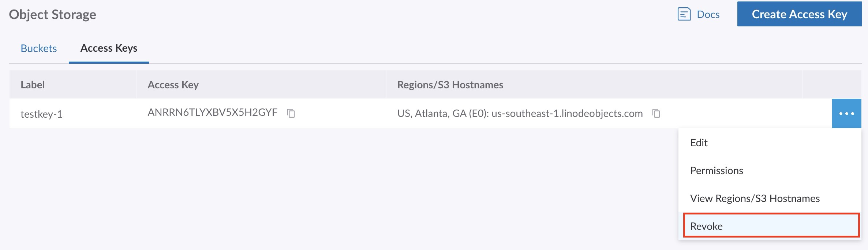
Task: Copy the us-southeast-1 S3 hostname
Action: [x=656, y=113]
